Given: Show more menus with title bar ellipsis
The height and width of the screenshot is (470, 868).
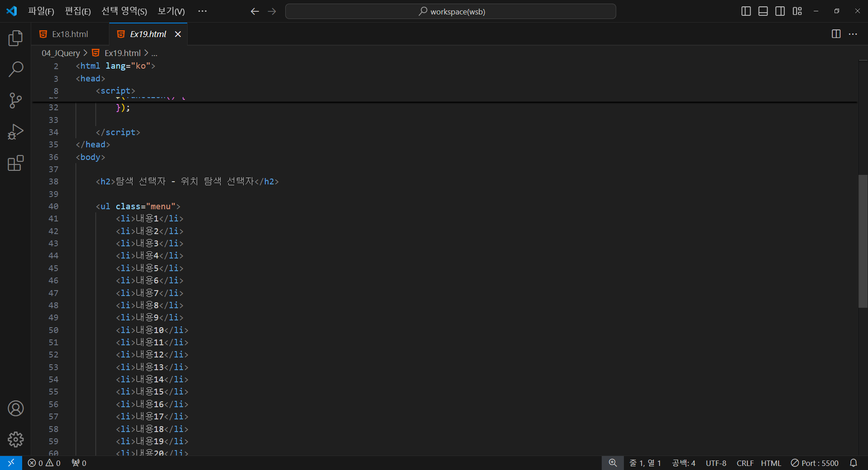Looking at the screenshot, I should click(x=203, y=11).
